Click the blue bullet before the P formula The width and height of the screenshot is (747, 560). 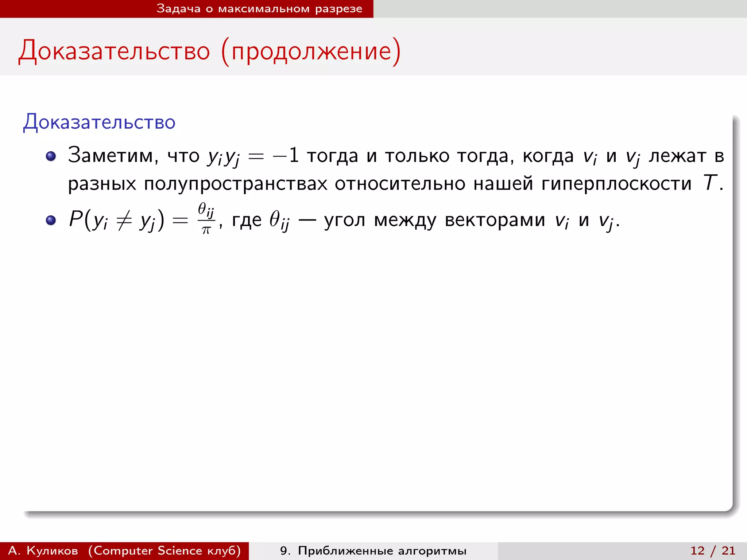51,220
